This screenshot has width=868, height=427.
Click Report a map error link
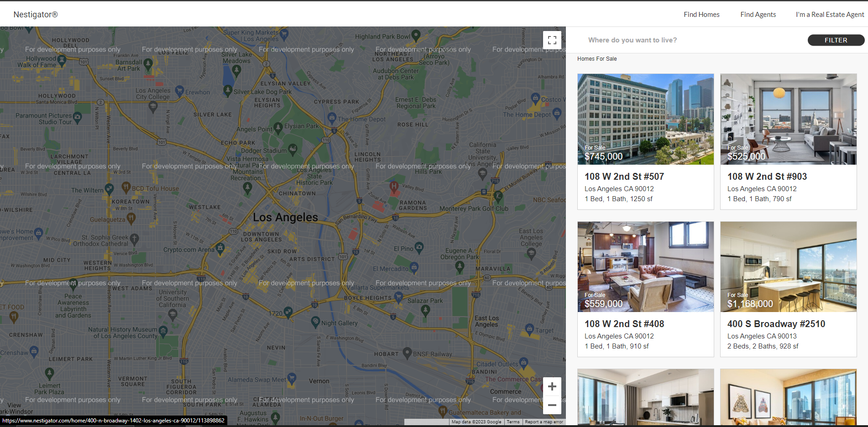[544, 422]
